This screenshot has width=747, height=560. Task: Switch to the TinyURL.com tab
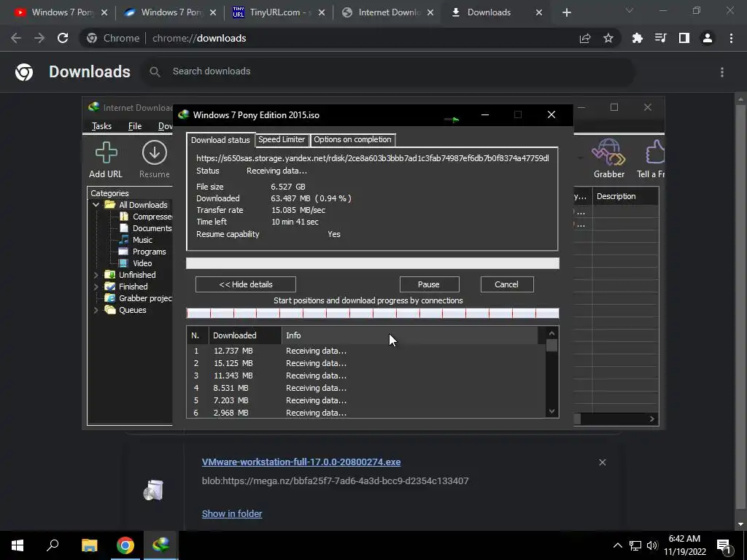coord(278,12)
